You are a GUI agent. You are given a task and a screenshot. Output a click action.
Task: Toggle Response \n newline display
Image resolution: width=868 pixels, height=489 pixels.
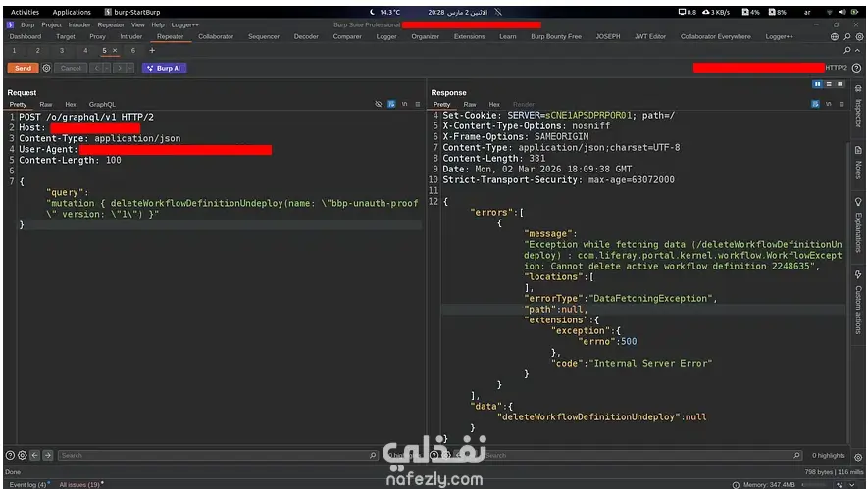pyautogui.click(x=828, y=104)
